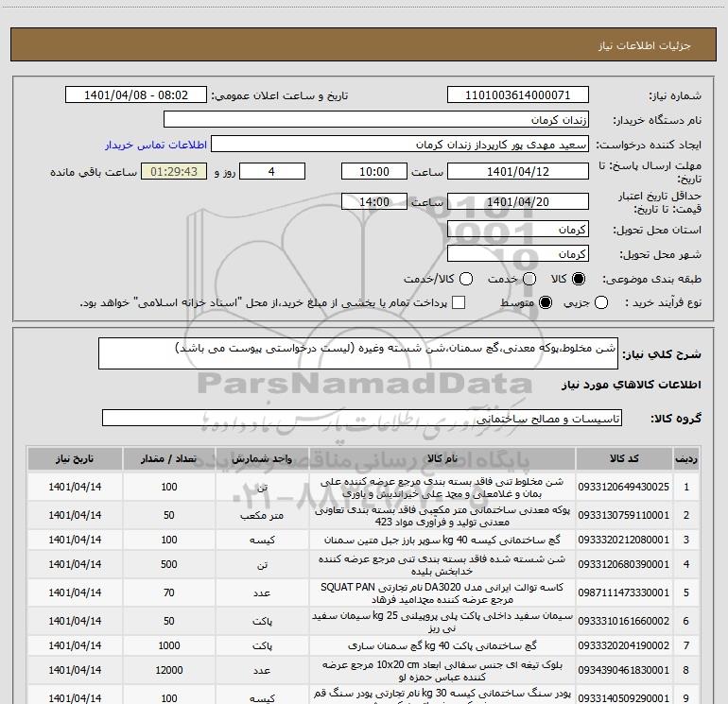The height and width of the screenshot is (704, 728).
Task: Click the تعداد / مقدار column header
Action: coord(169,458)
